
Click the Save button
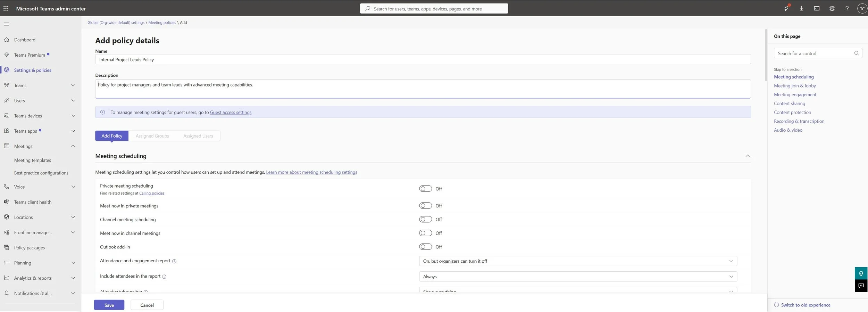pyautogui.click(x=109, y=305)
